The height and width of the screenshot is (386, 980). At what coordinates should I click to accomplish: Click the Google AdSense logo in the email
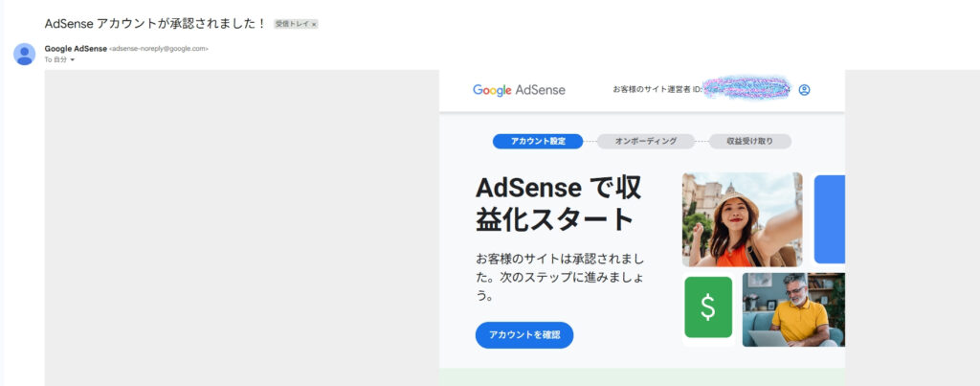pos(519,90)
